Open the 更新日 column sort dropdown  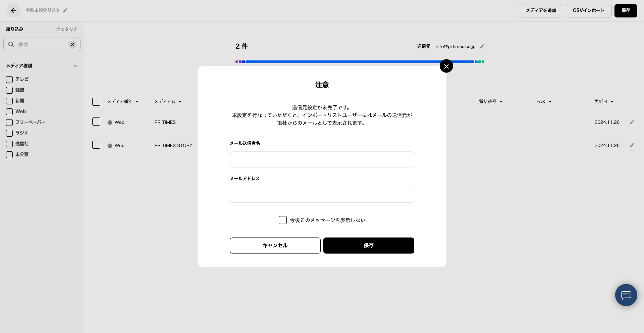612,102
